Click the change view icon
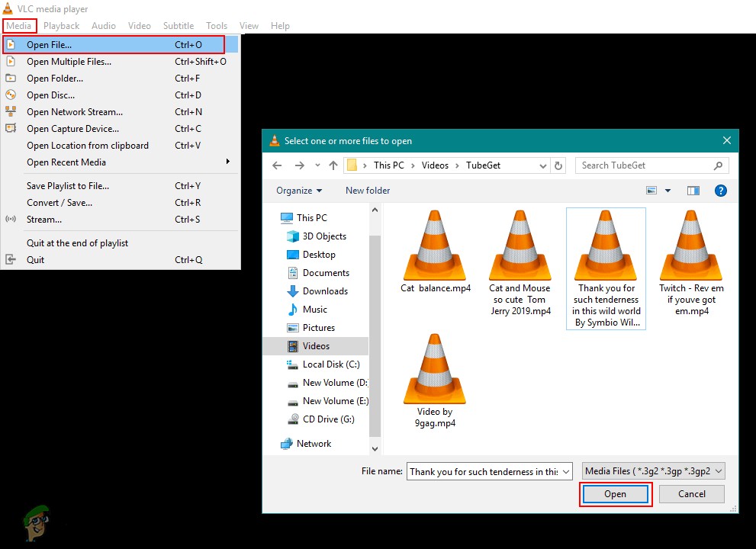Image resolution: width=756 pixels, height=549 pixels. tap(652, 190)
